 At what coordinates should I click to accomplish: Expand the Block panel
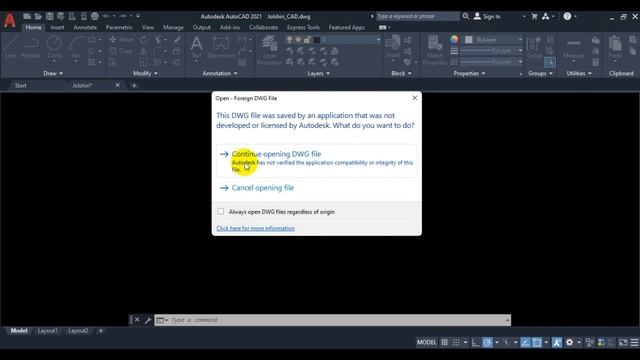[x=401, y=73]
